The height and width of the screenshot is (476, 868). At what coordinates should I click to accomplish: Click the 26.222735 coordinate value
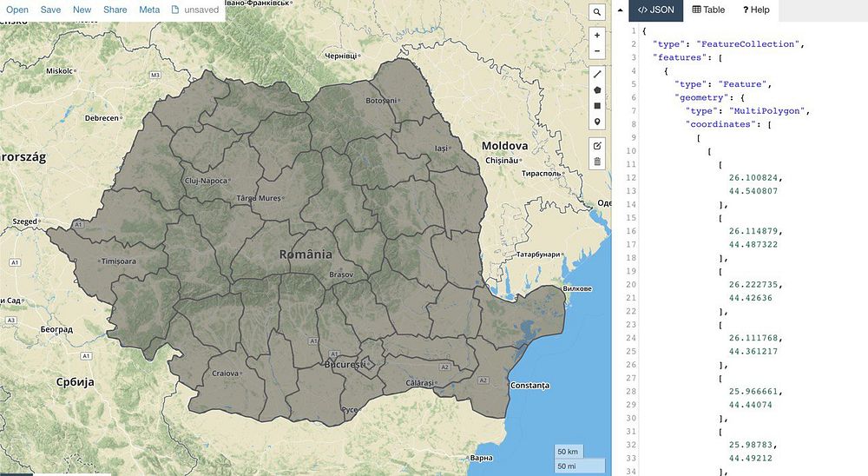[x=753, y=284]
